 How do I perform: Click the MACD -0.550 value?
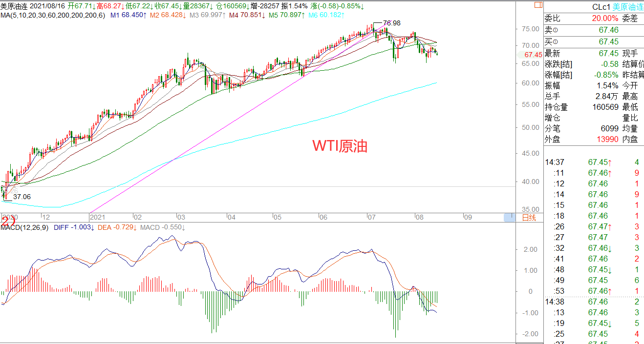[163, 227]
